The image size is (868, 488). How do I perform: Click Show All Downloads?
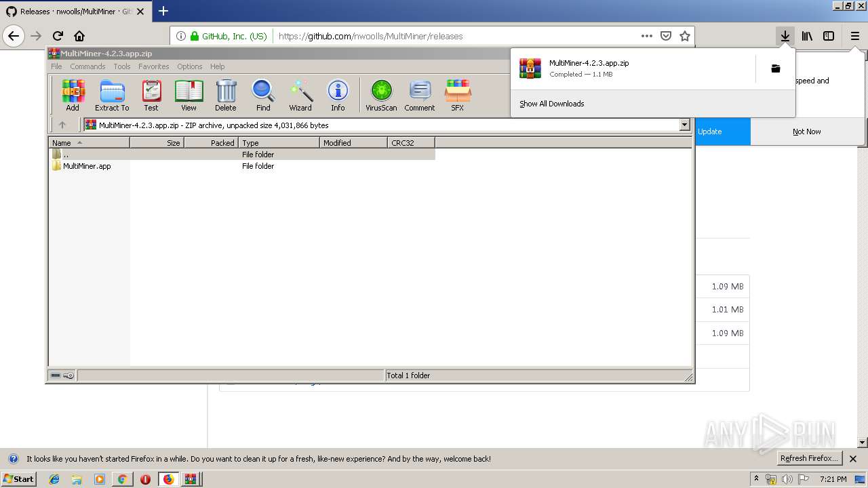[x=551, y=104]
